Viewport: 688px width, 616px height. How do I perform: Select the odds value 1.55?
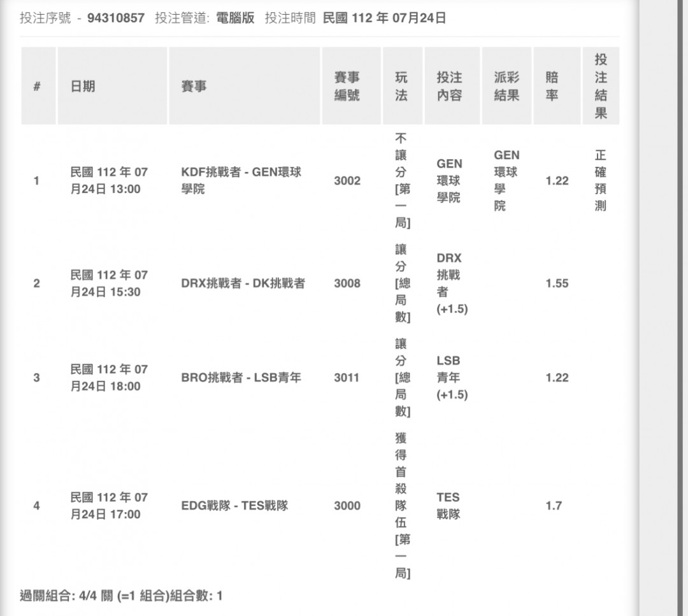[557, 283]
